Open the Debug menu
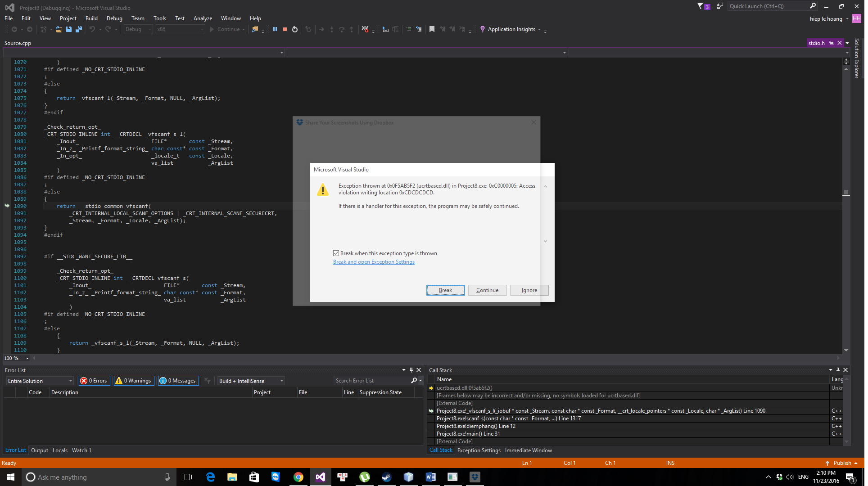The width and height of the screenshot is (868, 486). point(114,18)
